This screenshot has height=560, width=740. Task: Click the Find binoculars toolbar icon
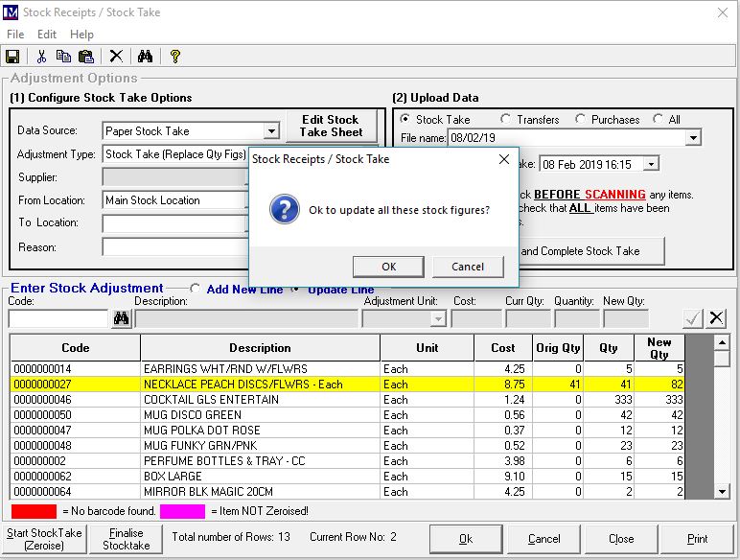[146, 57]
